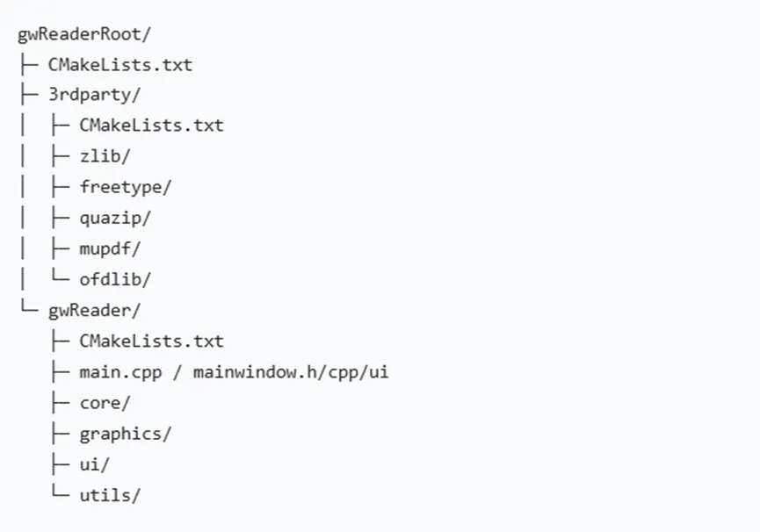The image size is (760, 532).
Task: Select the core/ directory
Action: point(105,403)
